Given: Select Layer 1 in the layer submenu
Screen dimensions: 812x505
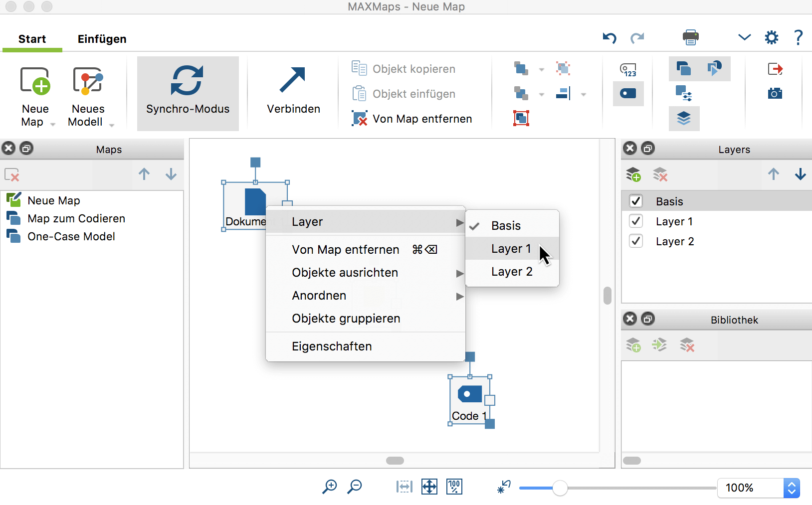Looking at the screenshot, I should tap(512, 249).
